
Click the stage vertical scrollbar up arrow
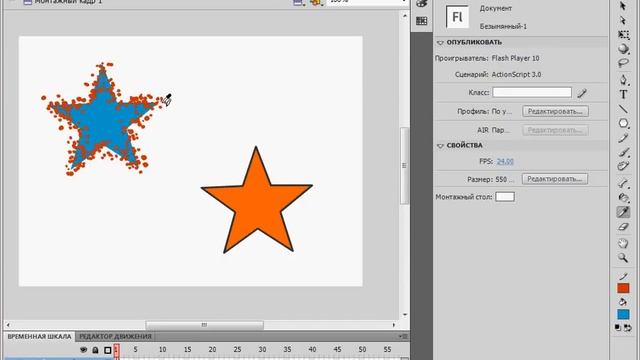pyautogui.click(x=404, y=16)
